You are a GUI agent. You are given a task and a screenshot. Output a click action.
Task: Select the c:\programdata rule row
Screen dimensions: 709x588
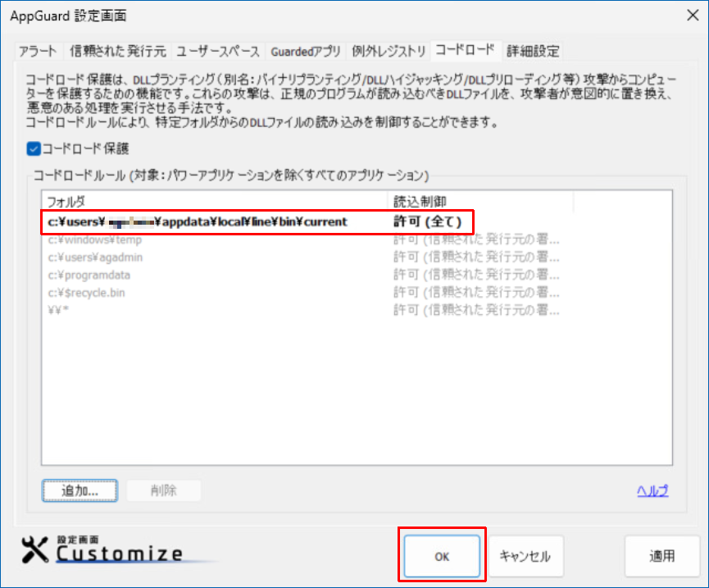point(89,275)
